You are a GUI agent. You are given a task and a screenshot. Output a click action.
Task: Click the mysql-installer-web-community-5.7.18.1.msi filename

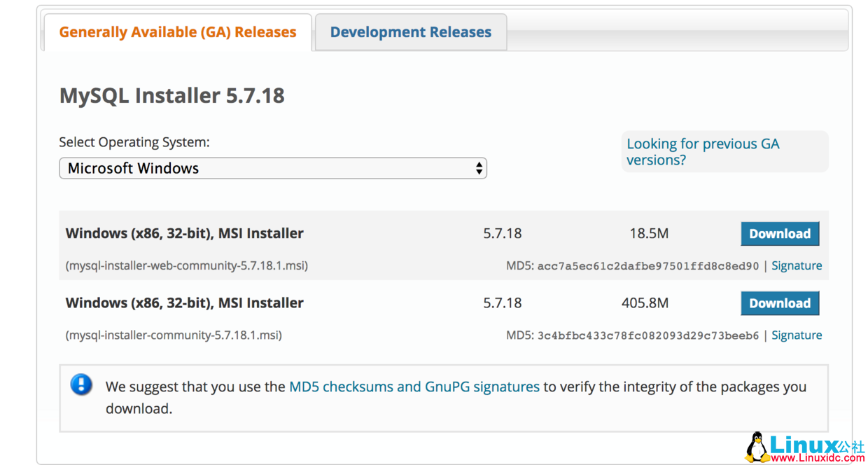pyautogui.click(x=187, y=265)
